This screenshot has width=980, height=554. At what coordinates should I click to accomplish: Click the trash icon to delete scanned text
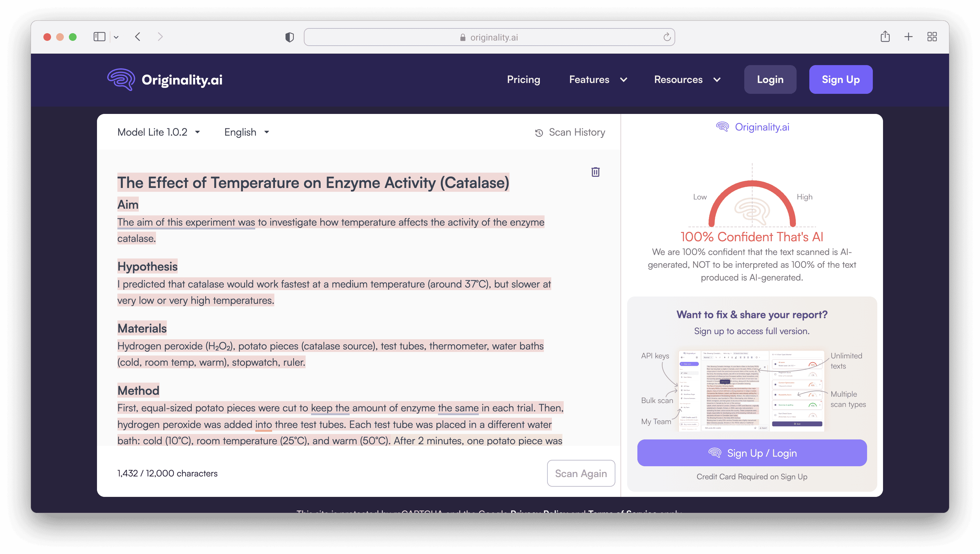pos(595,172)
